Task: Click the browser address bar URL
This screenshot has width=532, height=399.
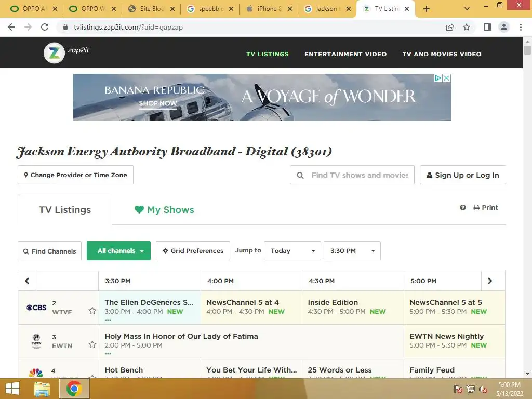Action: [x=128, y=27]
